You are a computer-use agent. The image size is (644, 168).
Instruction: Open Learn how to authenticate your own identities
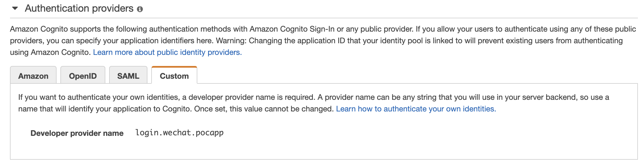(416, 109)
